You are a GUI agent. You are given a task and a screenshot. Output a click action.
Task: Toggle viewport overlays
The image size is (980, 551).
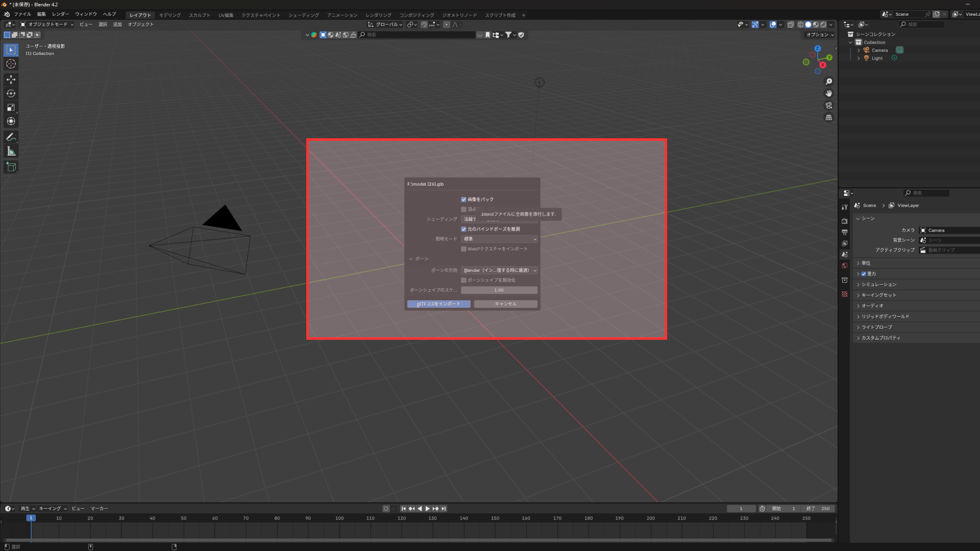tap(773, 24)
